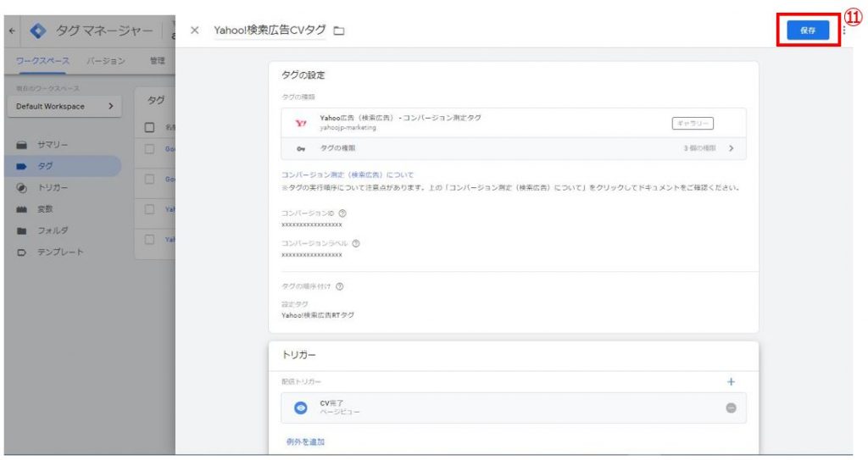Click the 変数 blocks icon
Image resolution: width=868 pixels, height=460 pixels.
(21, 209)
